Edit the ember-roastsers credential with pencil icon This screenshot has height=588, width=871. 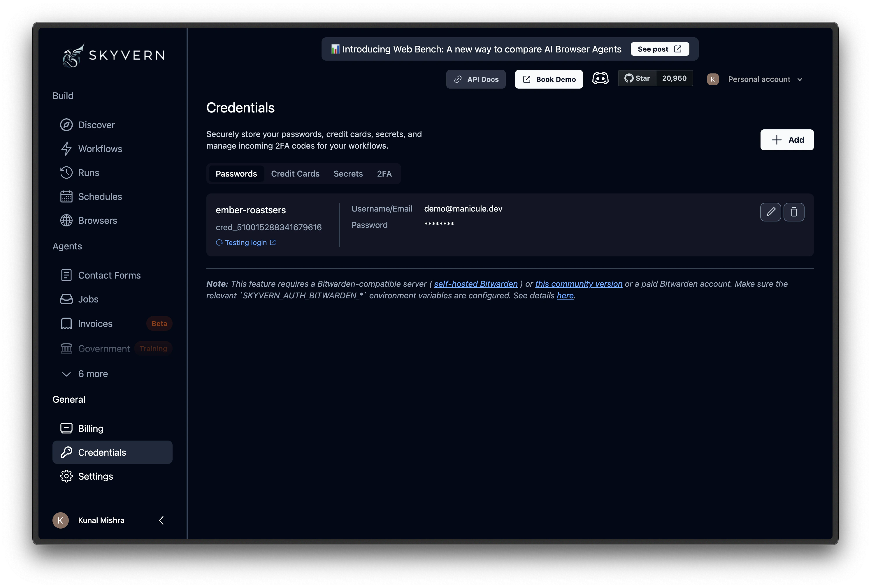coord(770,212)
